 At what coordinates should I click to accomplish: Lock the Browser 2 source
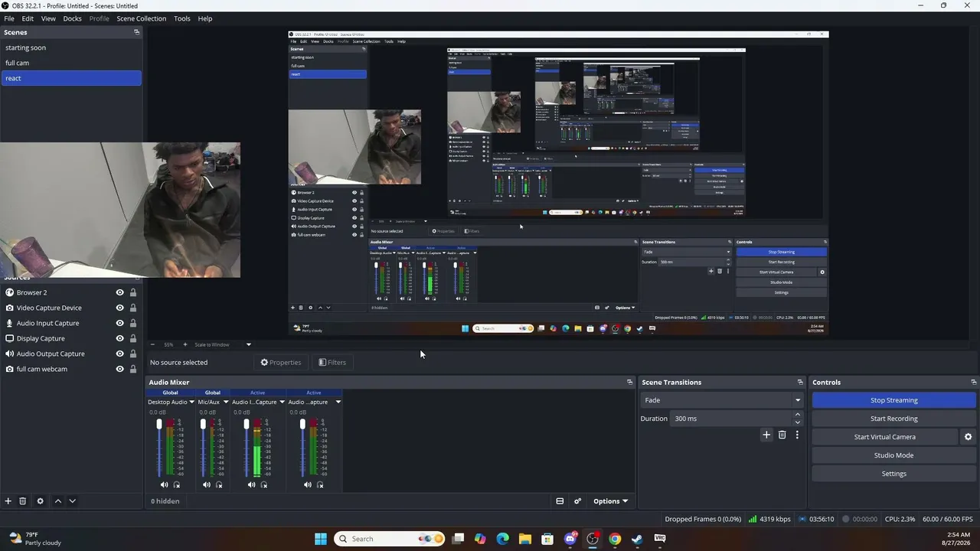133,292
